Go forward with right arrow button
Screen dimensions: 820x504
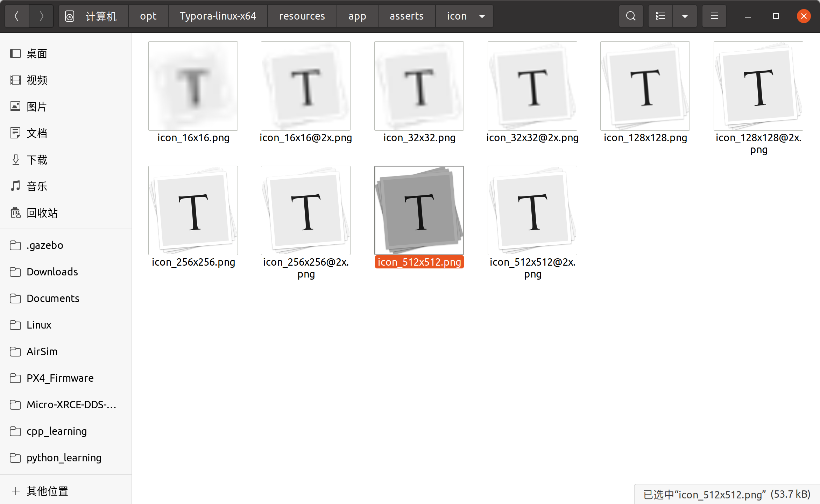click(41, 16)
